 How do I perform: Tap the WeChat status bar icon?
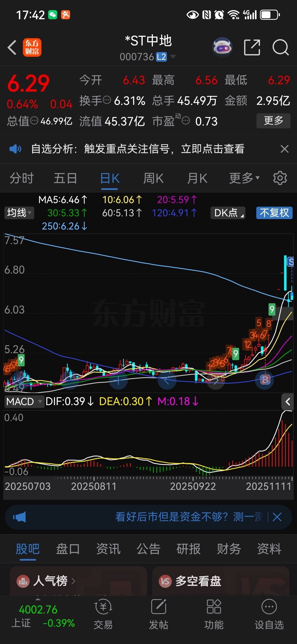coord(53,15)
